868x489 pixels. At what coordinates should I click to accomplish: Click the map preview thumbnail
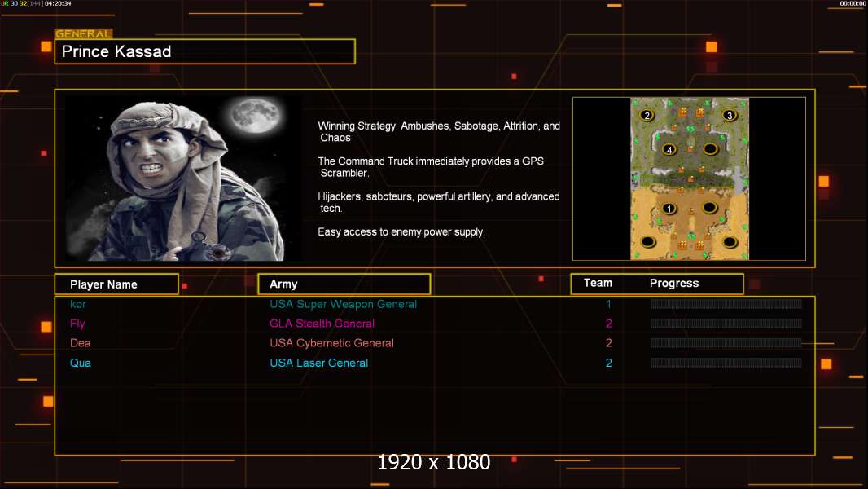(x=689, y=178)
